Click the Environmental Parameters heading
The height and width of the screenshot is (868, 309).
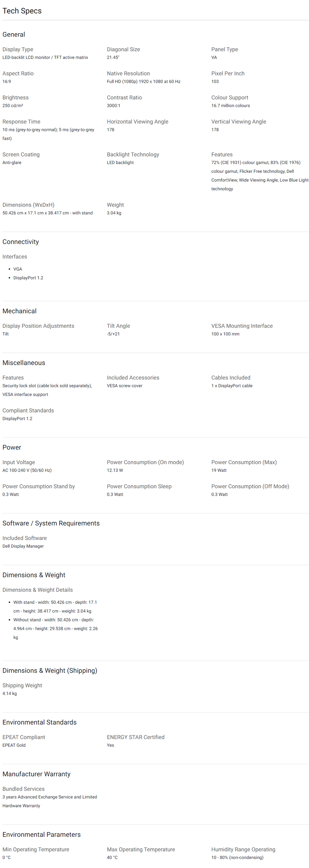(41, 834)
